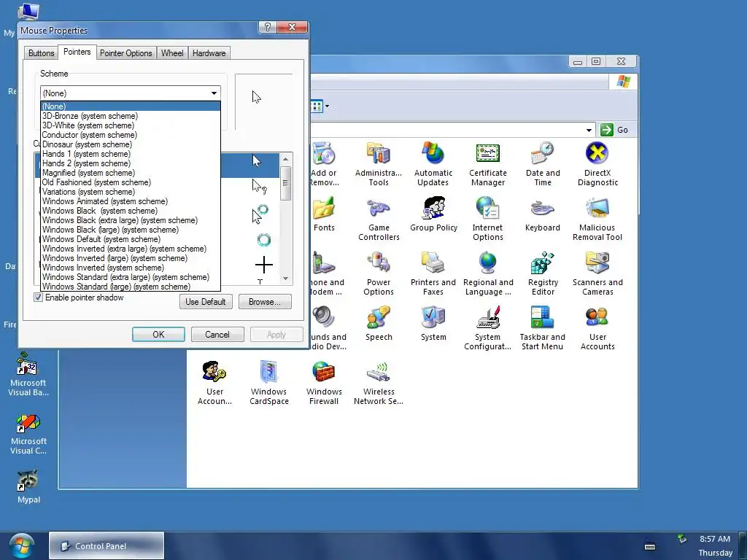
Task: Collapse the Scheme dropdown arrow
Action: click(214, 93)
